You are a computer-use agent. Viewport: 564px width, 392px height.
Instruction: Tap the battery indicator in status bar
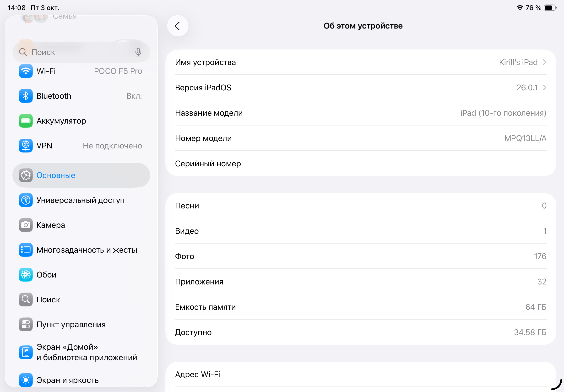[550, 8]
